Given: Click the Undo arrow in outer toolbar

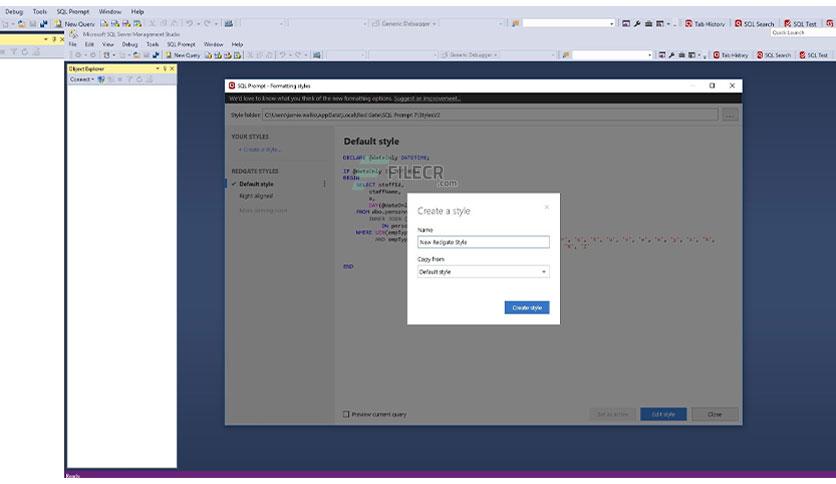Looking at the screenshot, I should coord(189,23).
